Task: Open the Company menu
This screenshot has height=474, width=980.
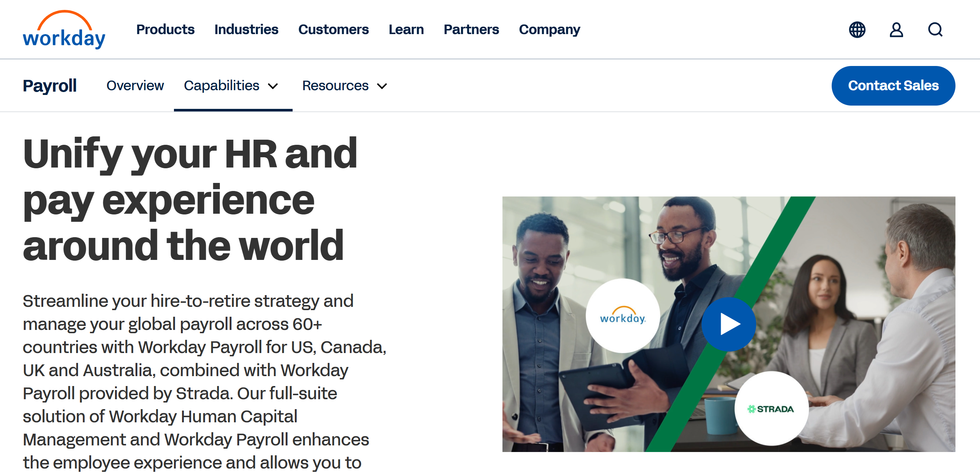Action: [x=549, y=30]
